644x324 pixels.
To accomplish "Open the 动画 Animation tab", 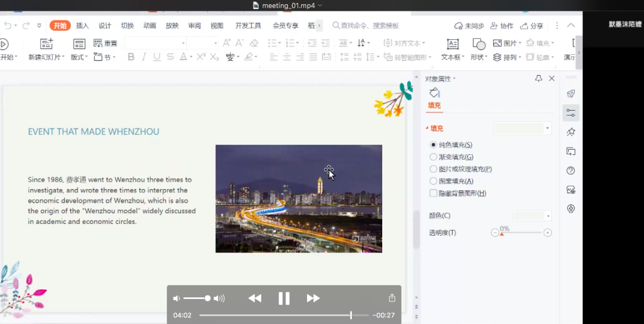I will click(x=150, y=26).
